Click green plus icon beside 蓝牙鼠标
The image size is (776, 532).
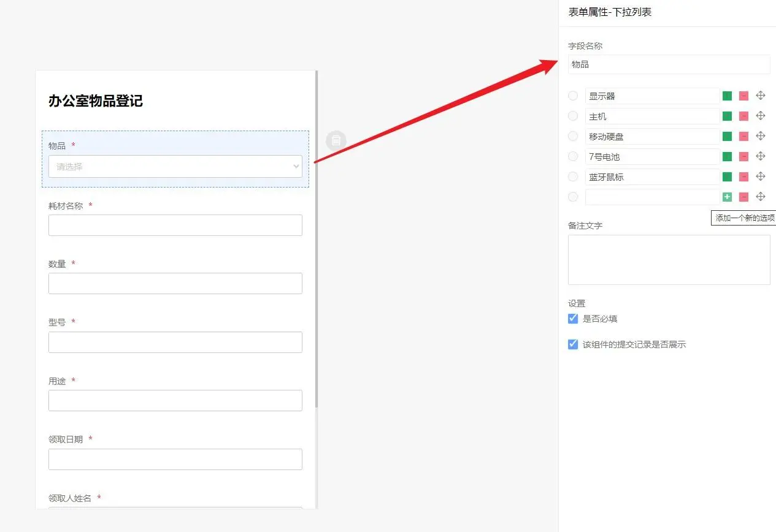(x=727, y=177)
